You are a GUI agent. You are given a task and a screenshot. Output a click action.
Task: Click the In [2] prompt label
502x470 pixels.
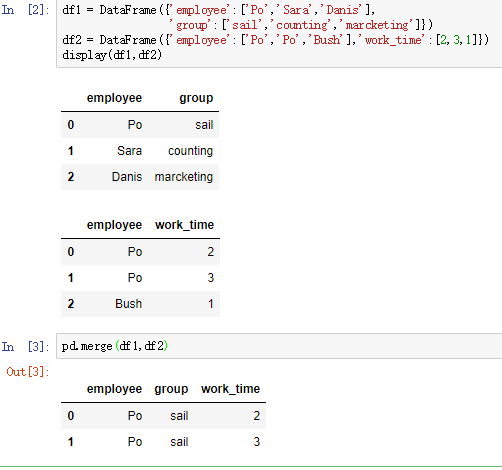click(x=25, y=10)
